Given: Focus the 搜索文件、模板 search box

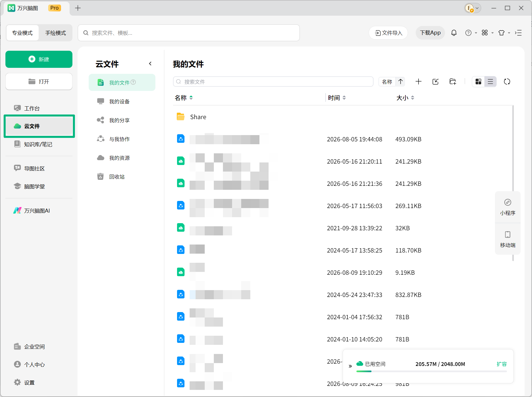Looking at the screenshot, I should click(x=189, y=33).
